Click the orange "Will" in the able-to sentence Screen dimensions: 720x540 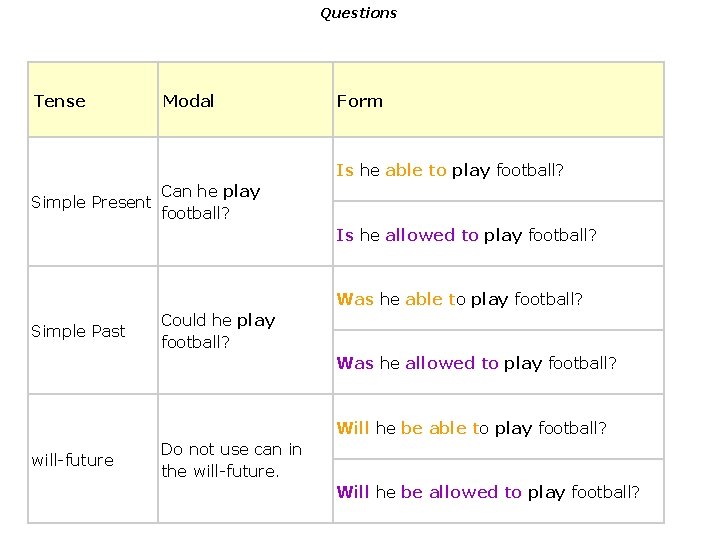click(353, 428)
